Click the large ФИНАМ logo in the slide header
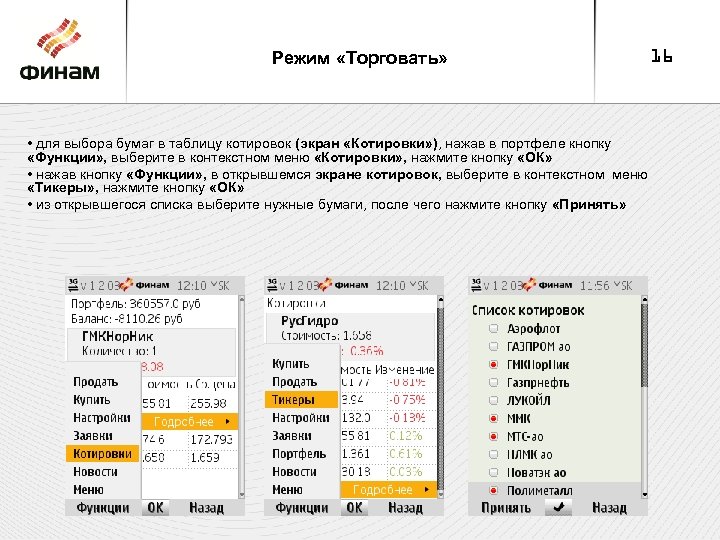Screen dimensions: 720x540 pos(59,50)
